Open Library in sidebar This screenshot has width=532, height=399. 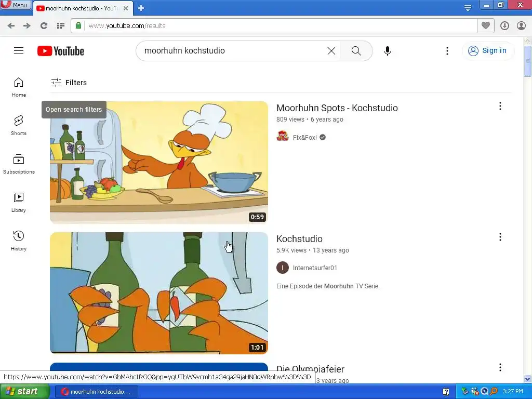click(x=19, y=203)
